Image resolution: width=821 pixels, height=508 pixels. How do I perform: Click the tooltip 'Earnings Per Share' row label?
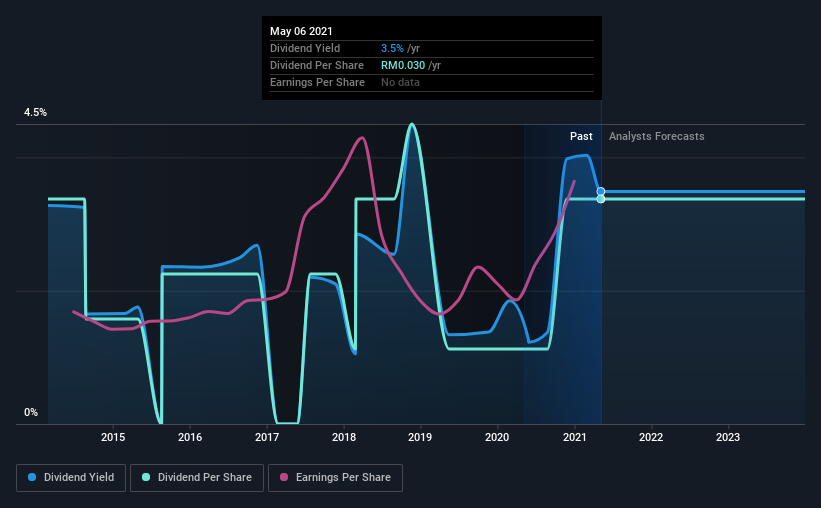coord(317,82)
